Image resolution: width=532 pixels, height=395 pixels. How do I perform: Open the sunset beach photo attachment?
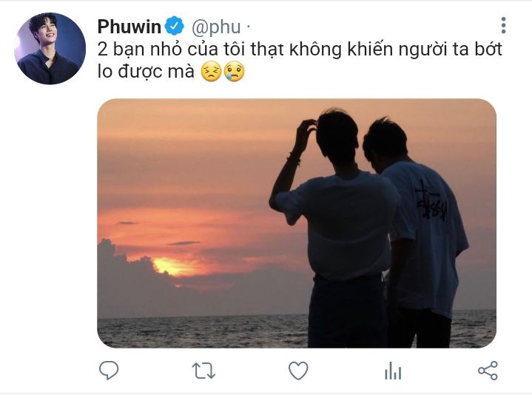[297, 223]
